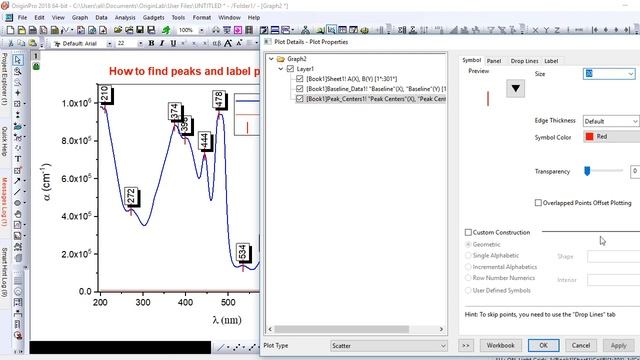Screen dimensions: 640x360
Task: Toggle the Layer1 checkbox in the plot tree
Action: click(x=290, y=69)
